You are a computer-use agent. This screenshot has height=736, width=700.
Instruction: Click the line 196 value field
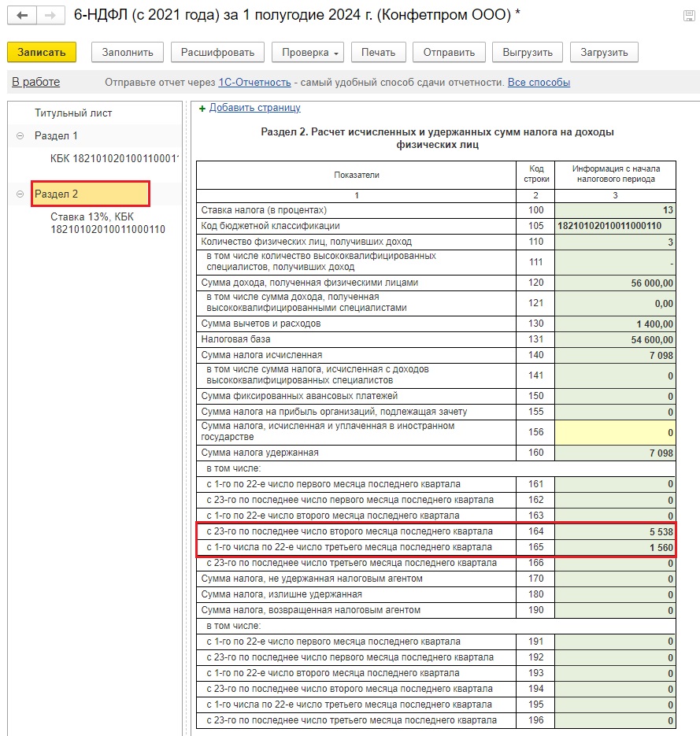(x=615, y=720)
